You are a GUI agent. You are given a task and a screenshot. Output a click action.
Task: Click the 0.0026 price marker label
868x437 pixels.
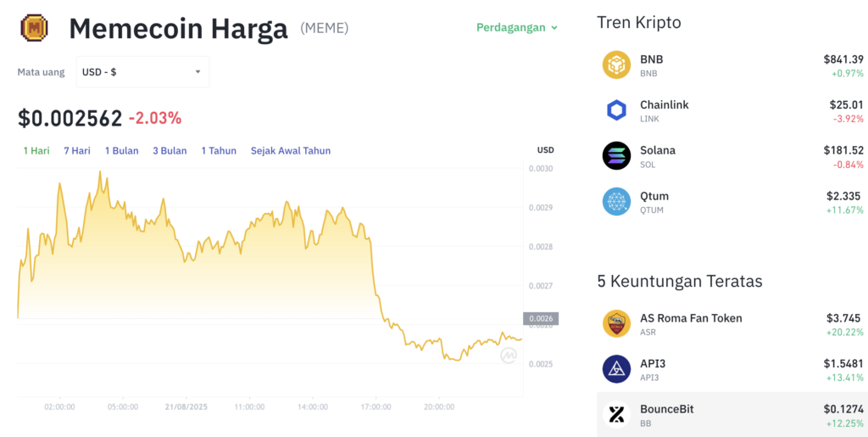pos(541,319)
